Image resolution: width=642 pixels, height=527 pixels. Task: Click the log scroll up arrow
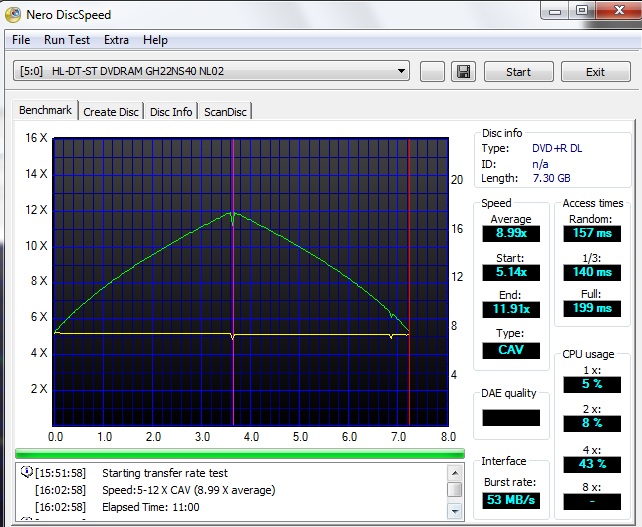pos(455,473)
